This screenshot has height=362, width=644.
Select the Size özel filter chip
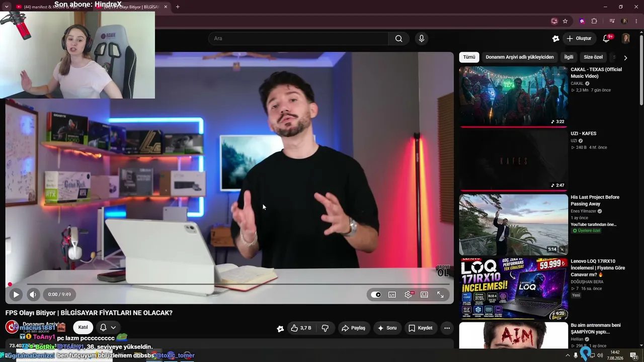coord(593,57)
